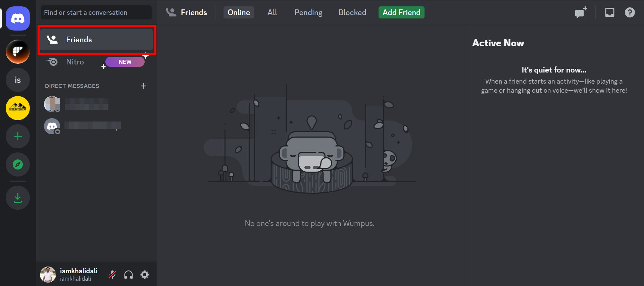Open the Discord home direct messages icon
The width and height of the screenshot is (644, 286).
click(x=18, y=18)
